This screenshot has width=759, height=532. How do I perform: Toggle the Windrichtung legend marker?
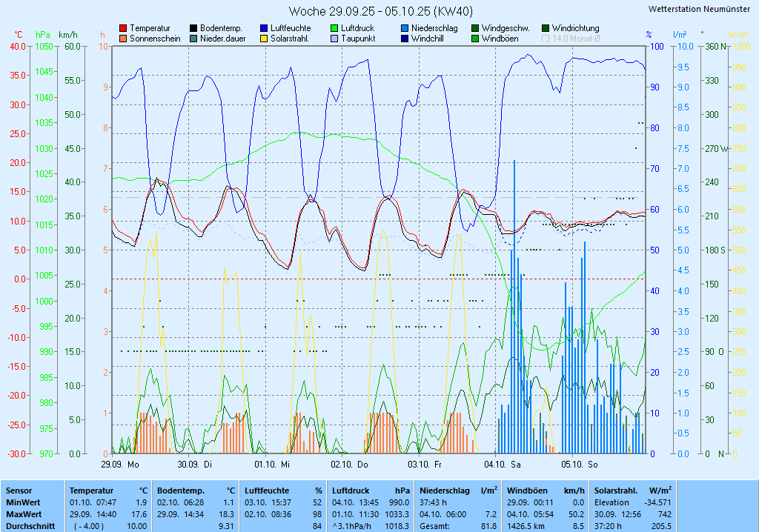(546, 28)
